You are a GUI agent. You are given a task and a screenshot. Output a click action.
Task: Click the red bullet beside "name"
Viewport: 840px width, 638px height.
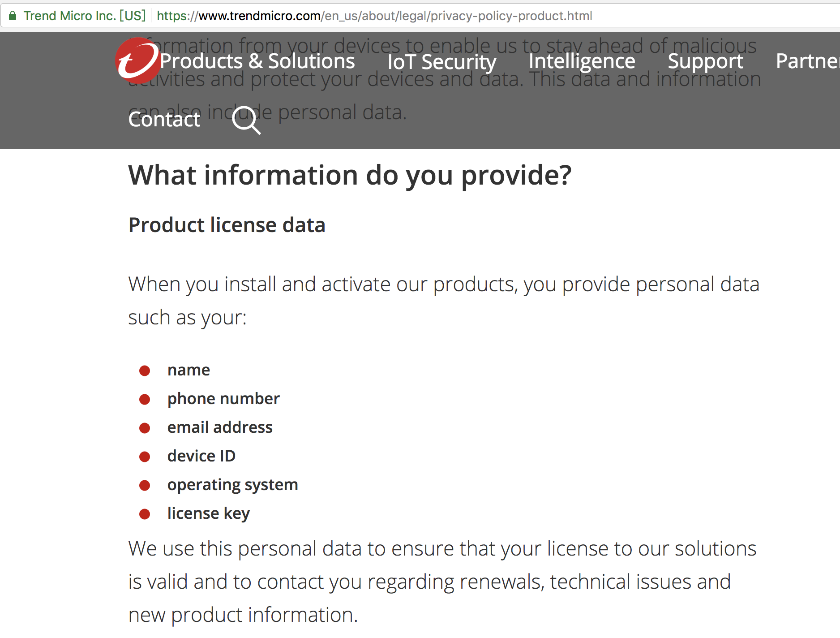pos(145,371)
